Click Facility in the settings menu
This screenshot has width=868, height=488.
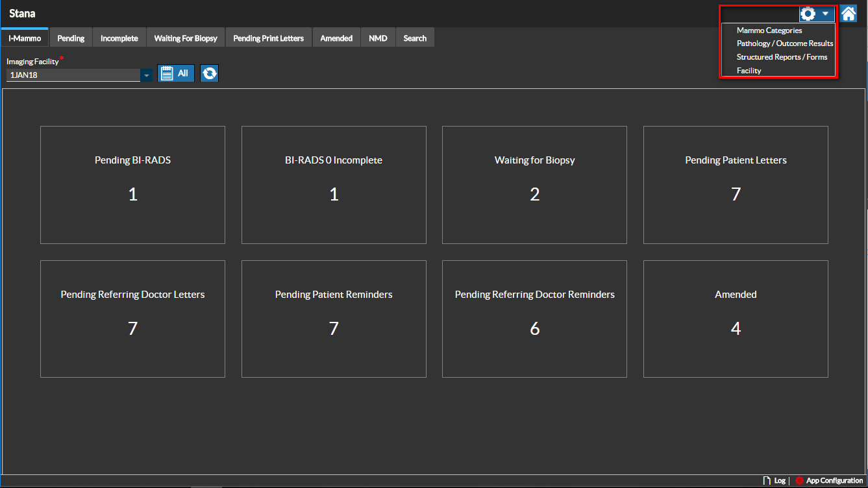749,71
